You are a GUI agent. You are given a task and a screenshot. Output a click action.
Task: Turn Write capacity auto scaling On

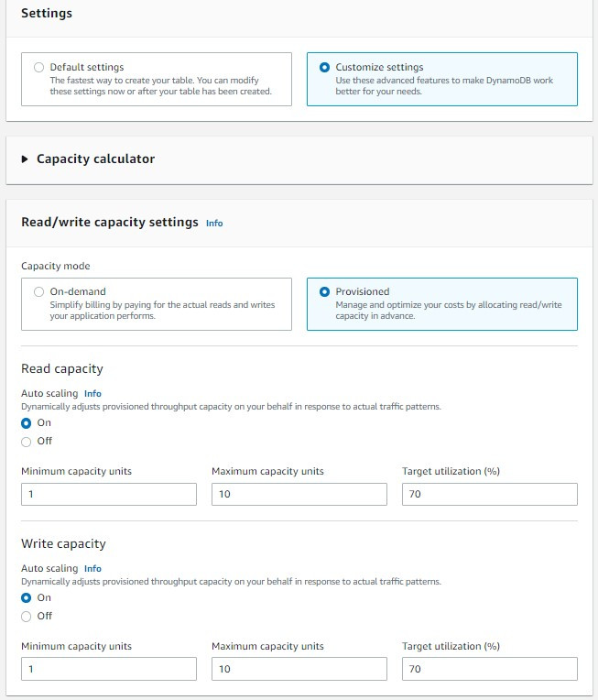pyautogui.click(x=27, y=598)
